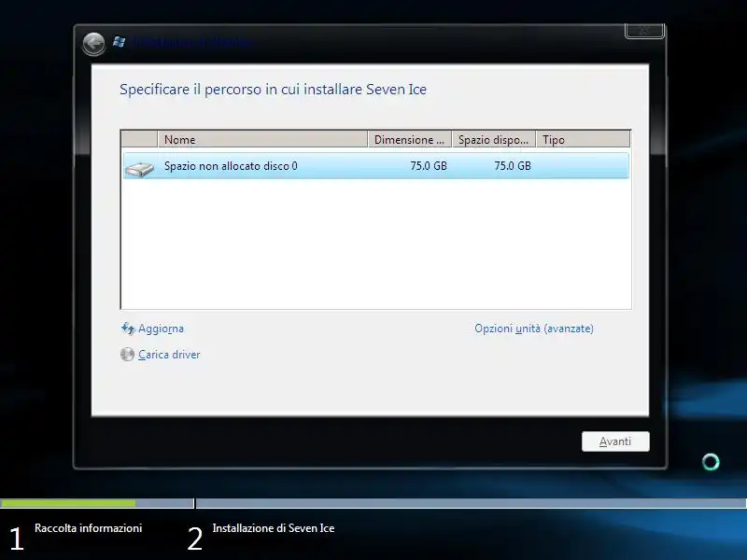Open the Carica driver link
The image size is (747, 560).
169,355
